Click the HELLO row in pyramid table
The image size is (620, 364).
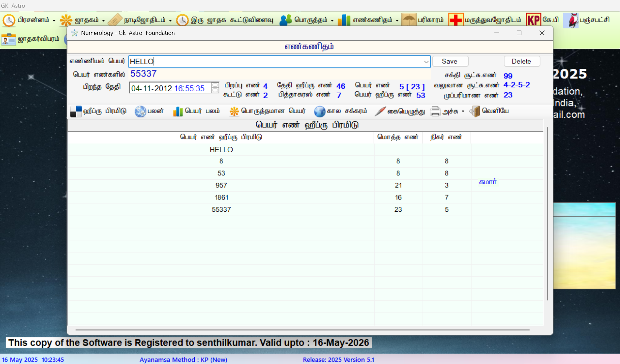[x=305, y=150]
